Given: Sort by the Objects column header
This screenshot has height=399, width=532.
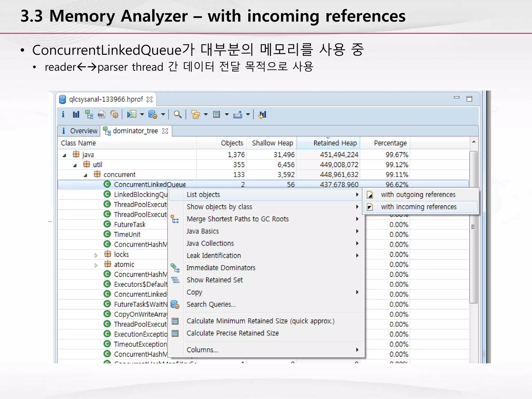Looking at the screenshot, I should click(221, 143).
